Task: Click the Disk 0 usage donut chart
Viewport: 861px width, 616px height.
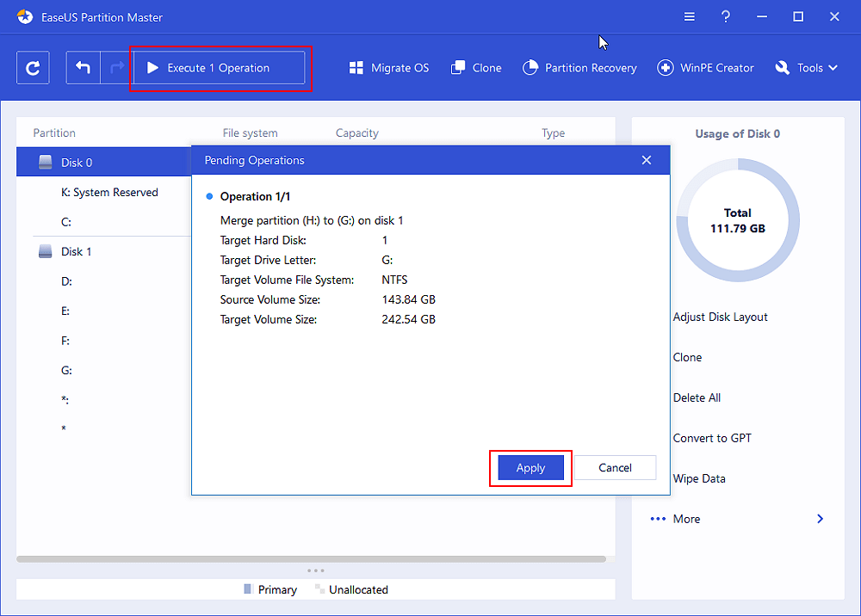Action: (738, 220)
